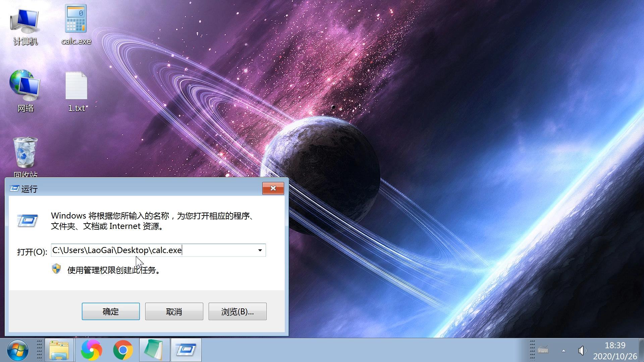Show hidden system tray icons
Viewport: 644px width, 362px height.
click(x=563, y=351)
